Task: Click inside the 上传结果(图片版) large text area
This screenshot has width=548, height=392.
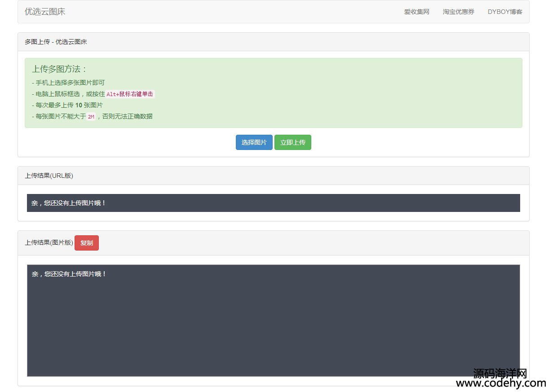Action: click(x=274, y=321)
